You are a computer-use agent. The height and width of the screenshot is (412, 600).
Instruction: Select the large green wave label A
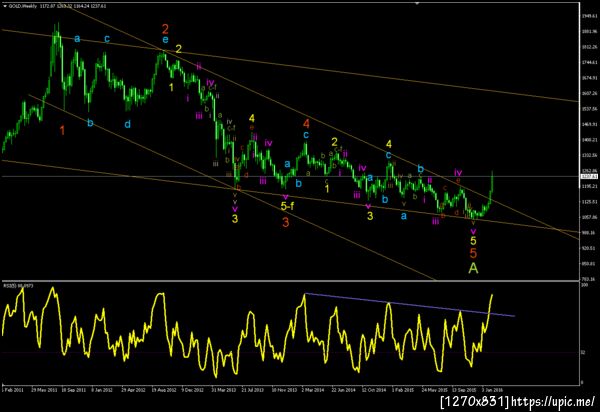[473, 268]
